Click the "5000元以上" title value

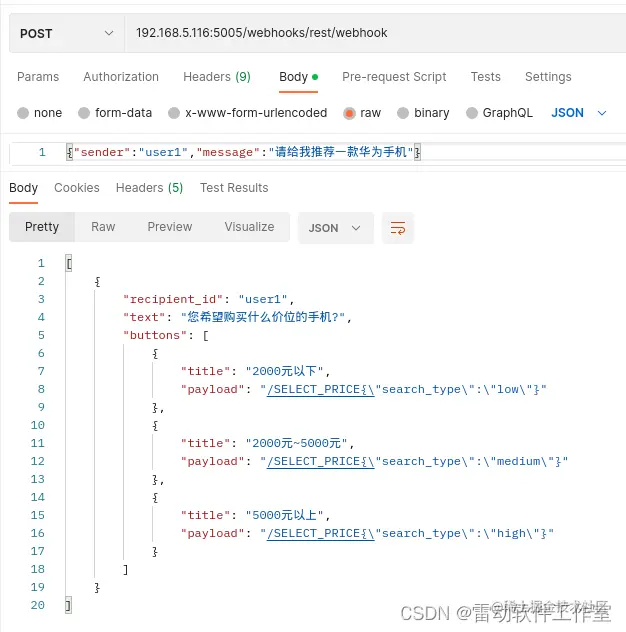pos(285,516)
